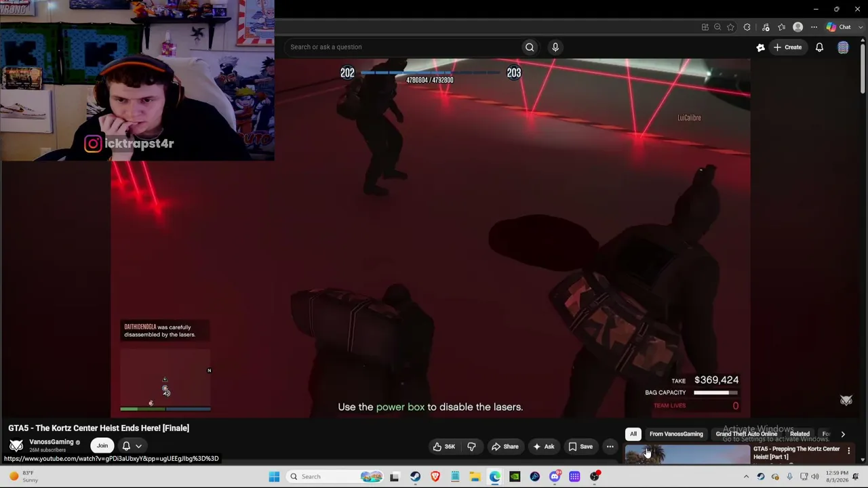Join the VanossGaming channel membership
Screen dimensions: 868x488
coord(102,446)
